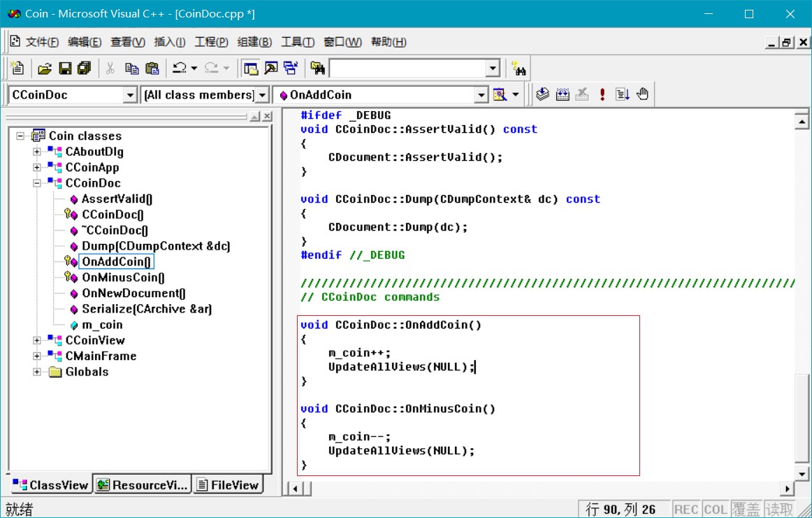This screenshot has height=518, width=812.
Task: Expand the CMainFrame class node
Action: pyautogui.click(x=37, y=356)
